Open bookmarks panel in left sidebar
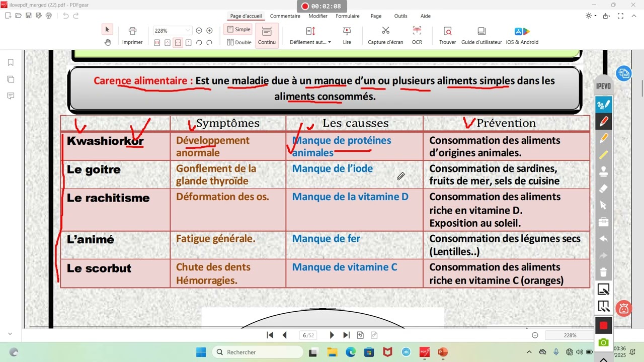 click(11, 63)
